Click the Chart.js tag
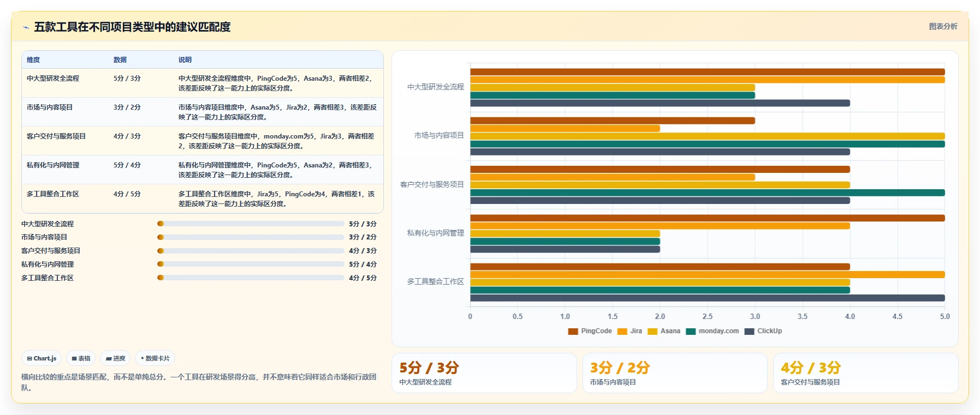 pos(41,358)
